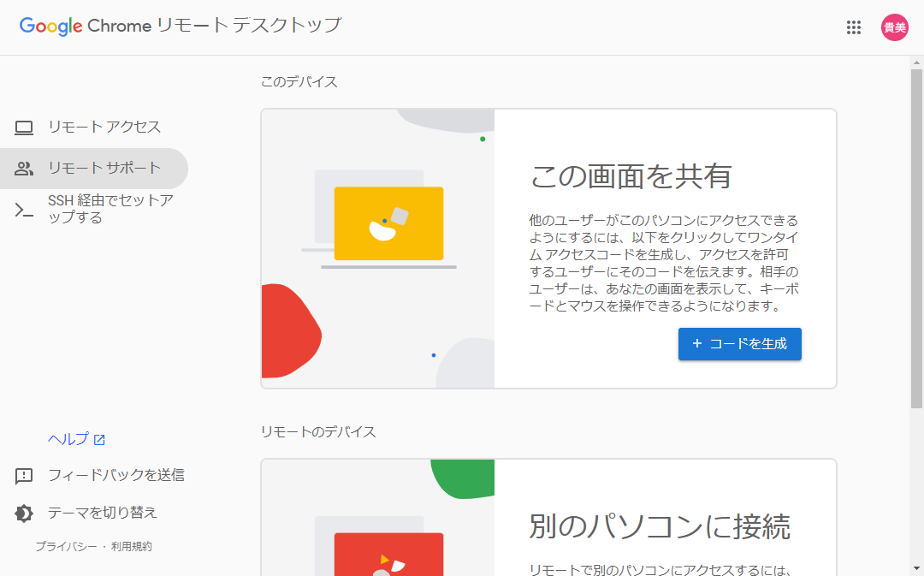Click the Google Chrome リモート デスクトップ logo
The height and width of the screenshot is (576, 924).
(x=180, y=26)
